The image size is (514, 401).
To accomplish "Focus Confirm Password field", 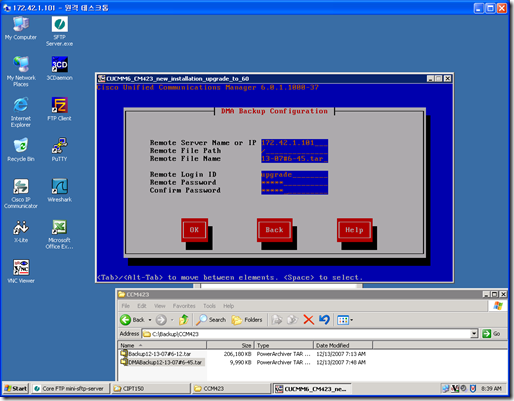I will (x=294, y=191).
